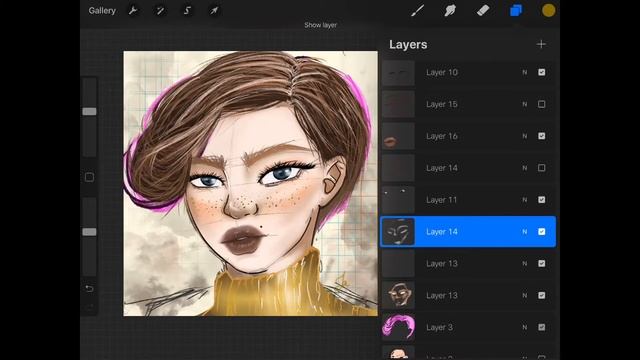The width and height of the screenshot is (640, 360).
Task: Adjust the brush size slider handle
Action: [x=89, y=111]
